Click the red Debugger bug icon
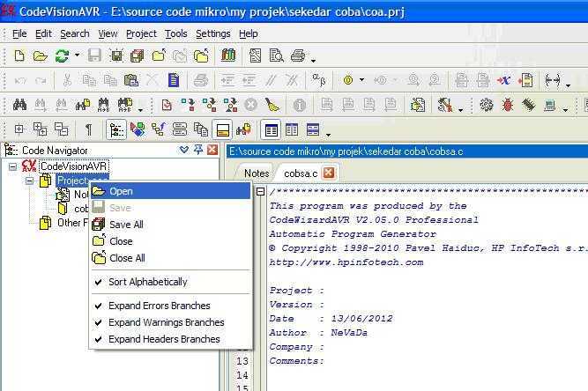The height and width of the screenshot is (391, 588). [x=508, y=105]
